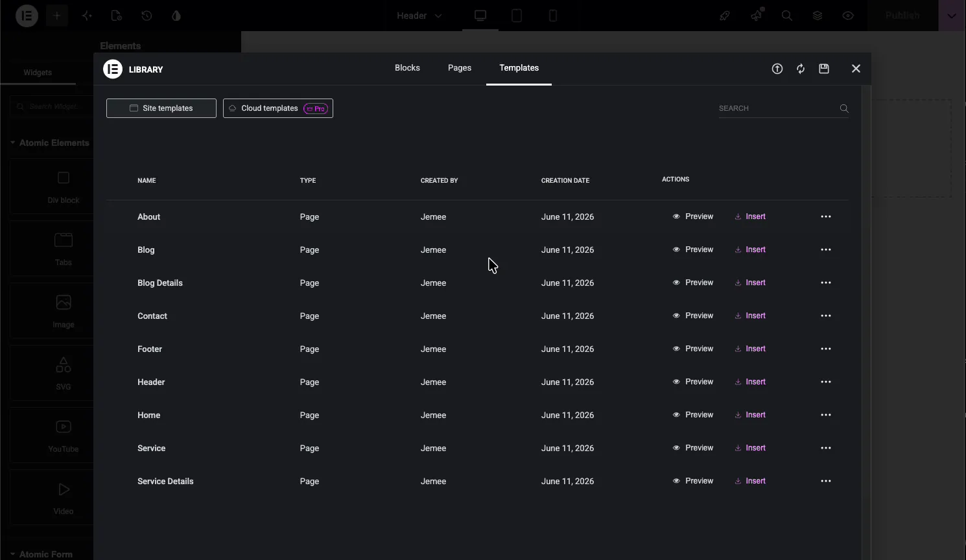Image resolution: width=966 pixels, height=560 pixels.
Task: Preview the Header template
Action: (692, 382)
